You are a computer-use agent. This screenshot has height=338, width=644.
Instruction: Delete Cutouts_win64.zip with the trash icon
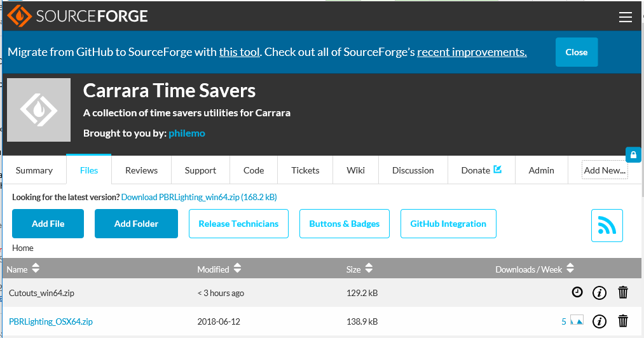click(623, 292)
